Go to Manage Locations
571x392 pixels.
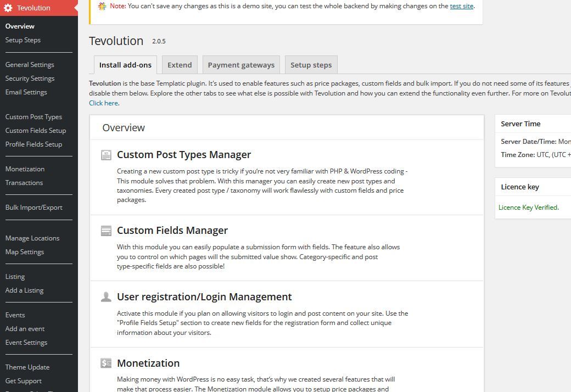pyautogui.click(x=32, y=238)
